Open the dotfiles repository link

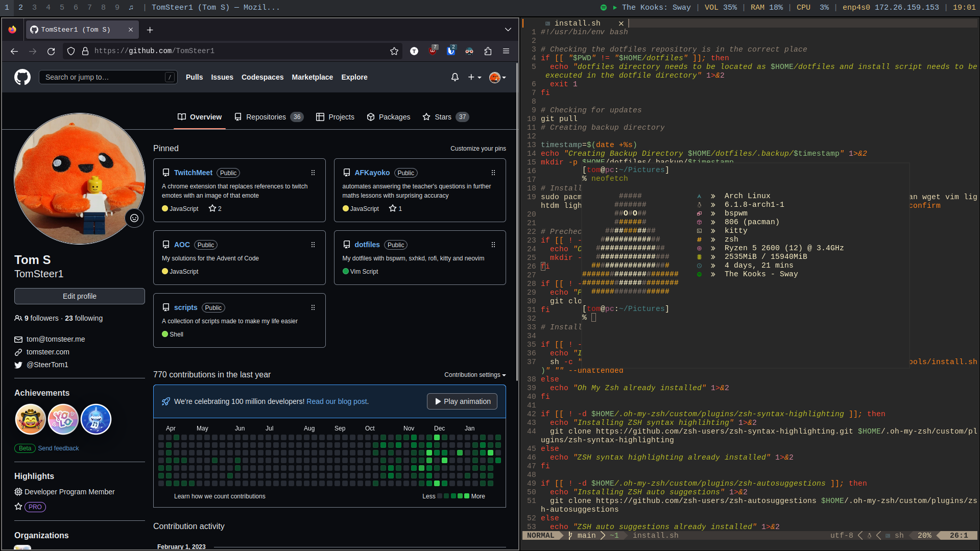[367, 245]
